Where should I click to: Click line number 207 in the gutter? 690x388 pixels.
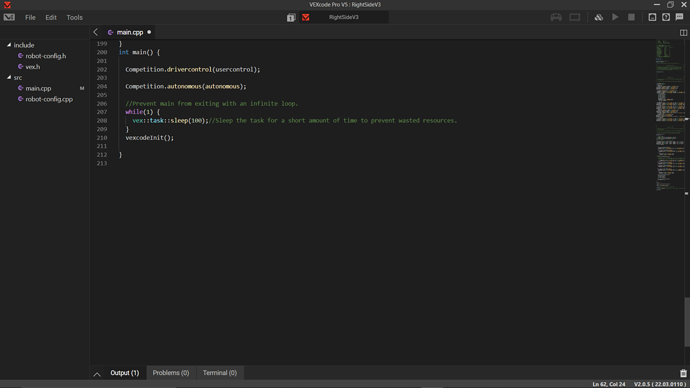click(102, 112)
